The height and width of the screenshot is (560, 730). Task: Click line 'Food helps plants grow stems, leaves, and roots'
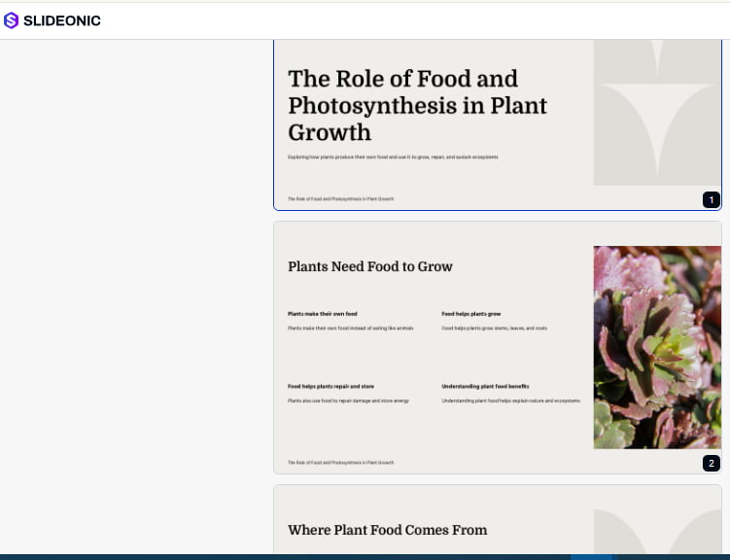[495, 329]
